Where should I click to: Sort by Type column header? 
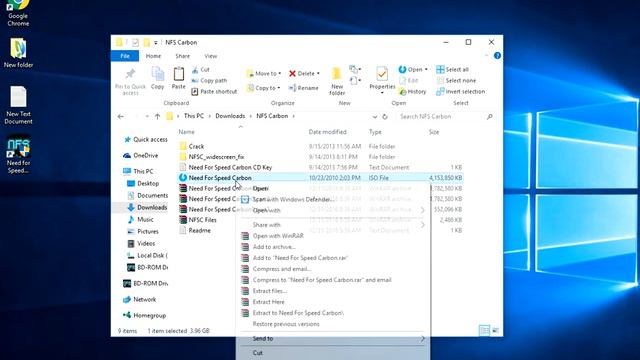[x=375, y=132]
